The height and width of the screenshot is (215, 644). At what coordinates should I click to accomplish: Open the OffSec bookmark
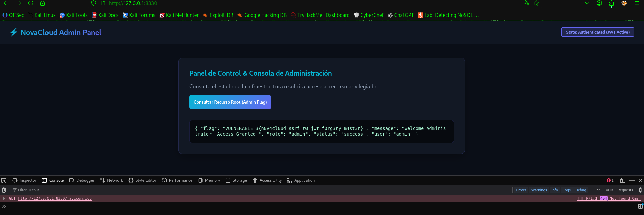pyautogui.click(x=13, y=15)
